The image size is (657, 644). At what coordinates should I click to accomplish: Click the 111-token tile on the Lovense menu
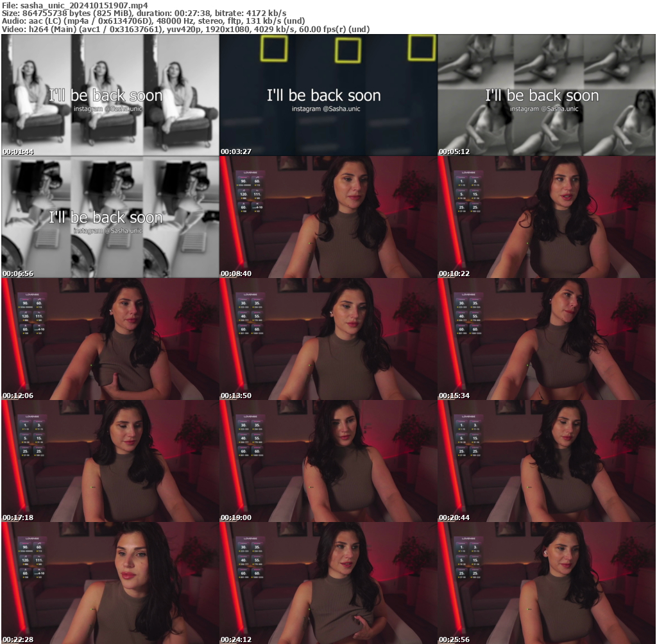point(257,194)
